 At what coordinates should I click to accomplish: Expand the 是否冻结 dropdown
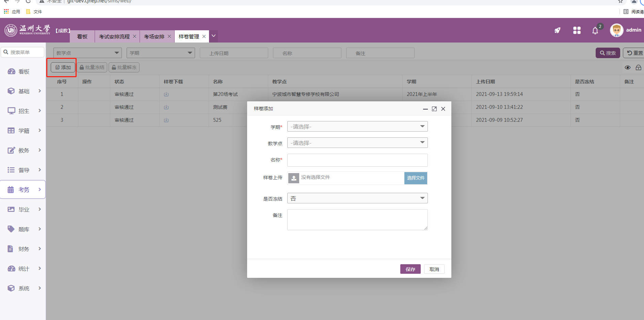(x=357, y=198)
